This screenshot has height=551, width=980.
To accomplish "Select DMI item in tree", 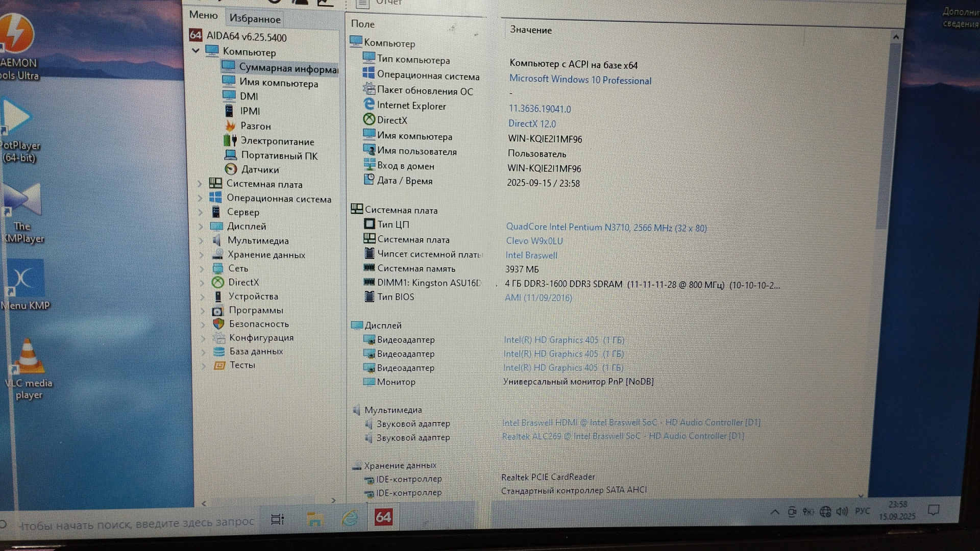I will (x=249, y=96).
